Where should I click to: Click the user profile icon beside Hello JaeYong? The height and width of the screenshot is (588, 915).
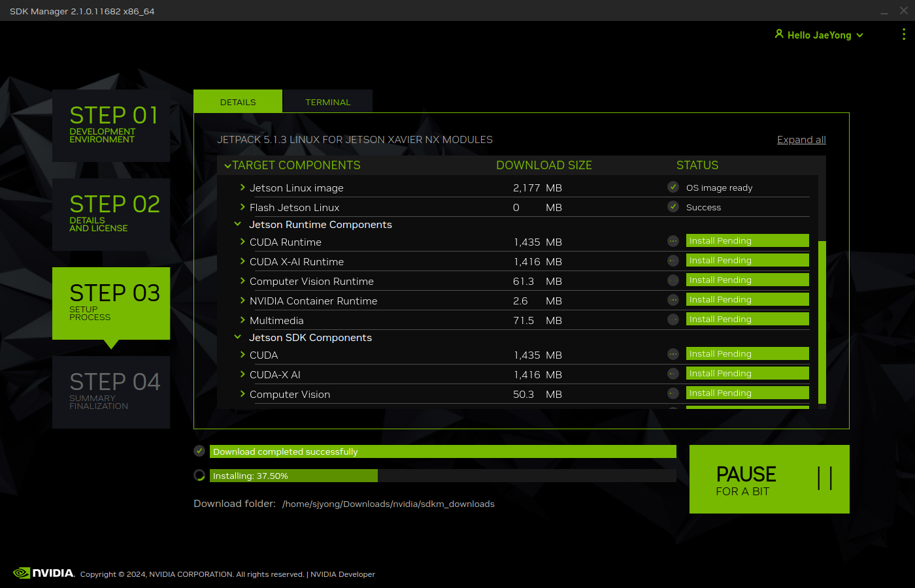click(x=779, y=34)
